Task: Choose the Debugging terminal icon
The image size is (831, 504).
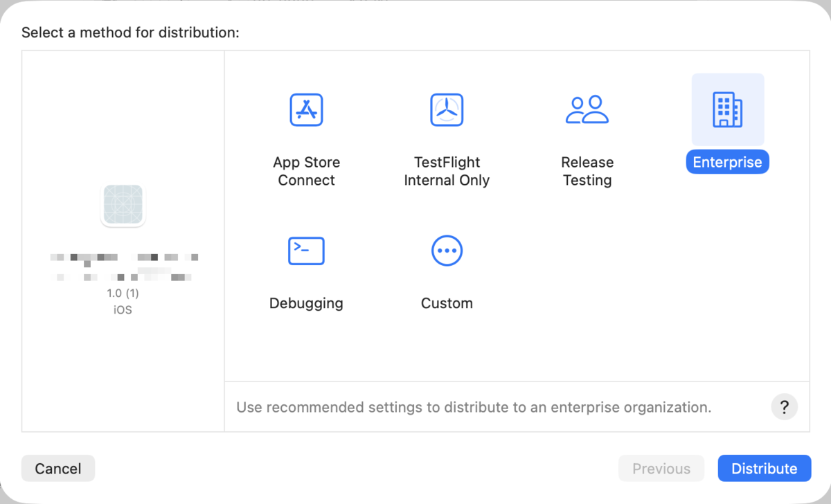Action: [306, 251]
